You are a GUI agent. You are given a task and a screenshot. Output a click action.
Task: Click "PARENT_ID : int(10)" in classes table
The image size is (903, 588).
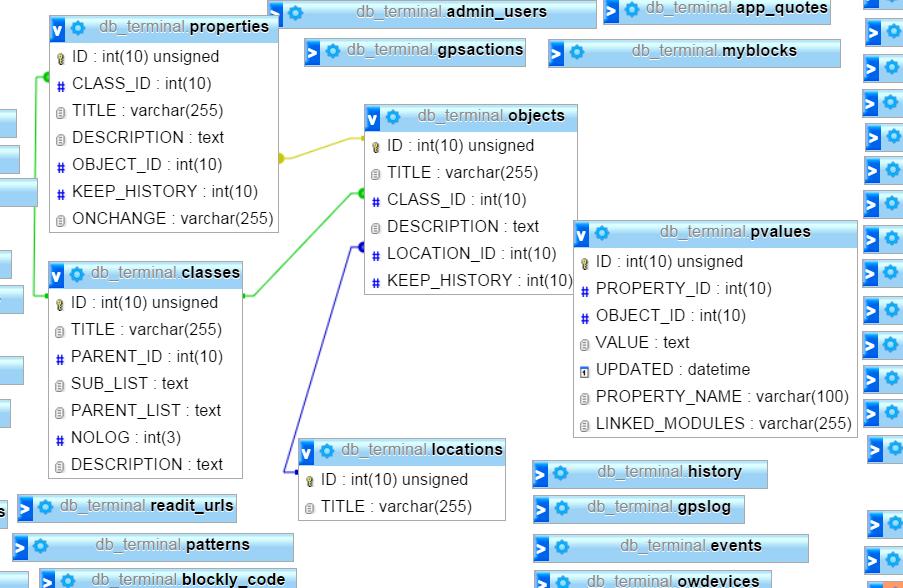click(x=147, y=356)
